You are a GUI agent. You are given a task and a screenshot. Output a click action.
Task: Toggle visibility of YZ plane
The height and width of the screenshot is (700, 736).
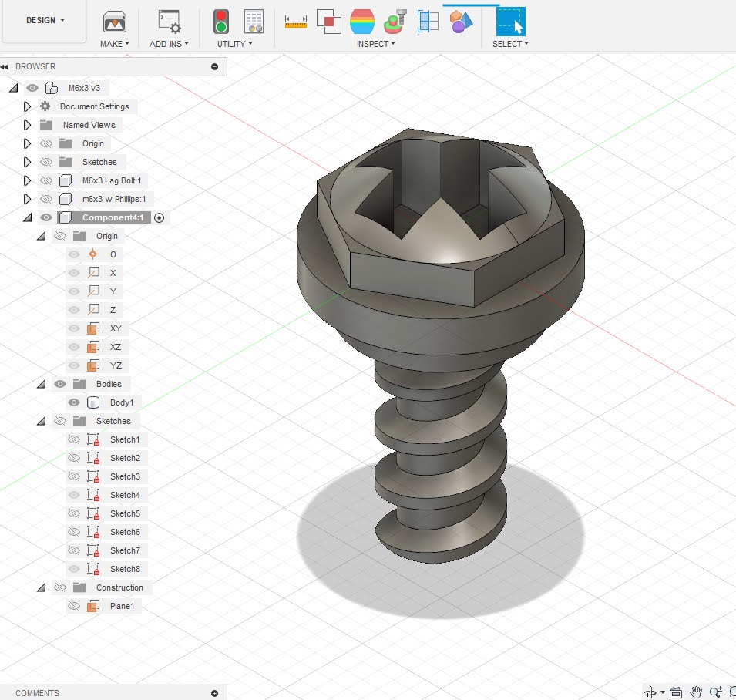[x=74, y=365]
